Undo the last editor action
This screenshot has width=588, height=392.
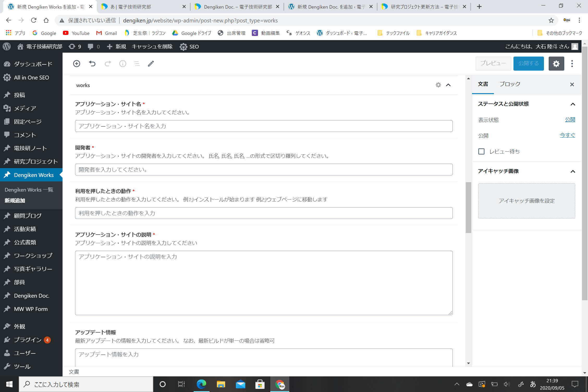coord(92,64)
